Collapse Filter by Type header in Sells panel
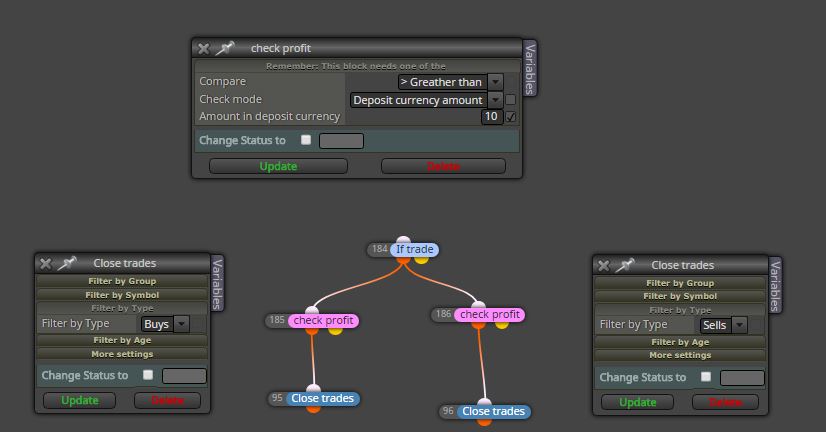Viewport: 826px width, 432px height. click(680, 310)
